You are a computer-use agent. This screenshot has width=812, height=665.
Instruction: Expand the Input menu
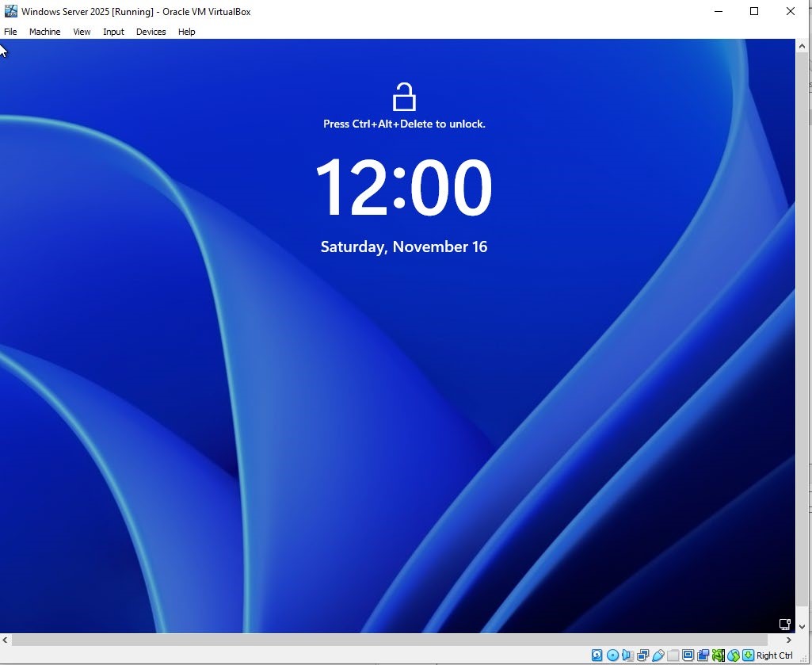coord(113,32)
